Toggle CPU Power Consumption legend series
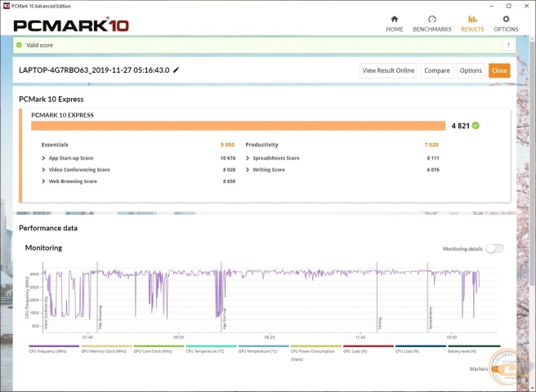The image size is (536, 392). 316,353
